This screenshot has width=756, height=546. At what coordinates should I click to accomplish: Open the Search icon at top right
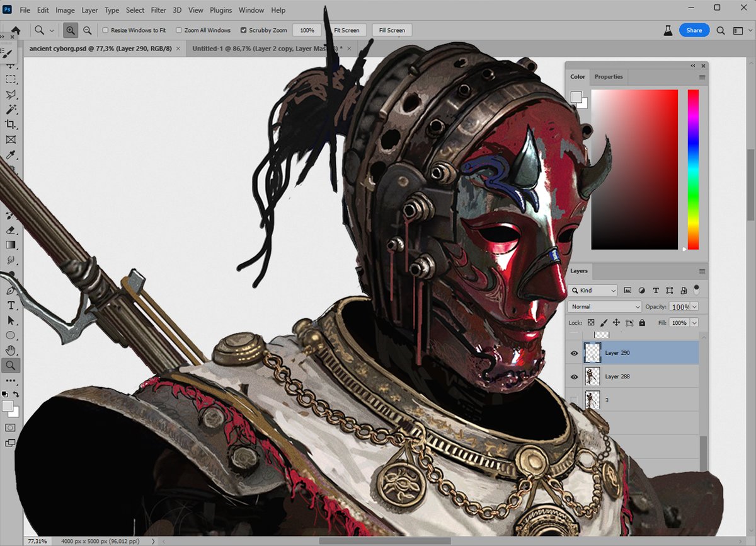[721, 30]
